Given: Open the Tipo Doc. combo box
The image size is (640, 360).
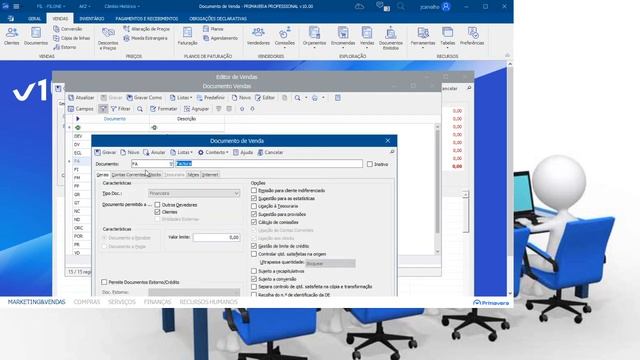Looking at the screenshot, I should [x=194, y=193].
